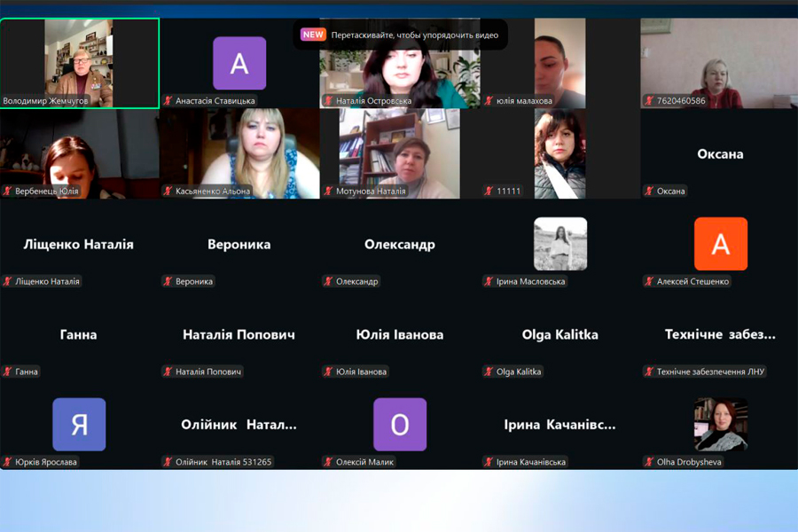Select Касьяненко Альона's video tile

pos(239,153)
